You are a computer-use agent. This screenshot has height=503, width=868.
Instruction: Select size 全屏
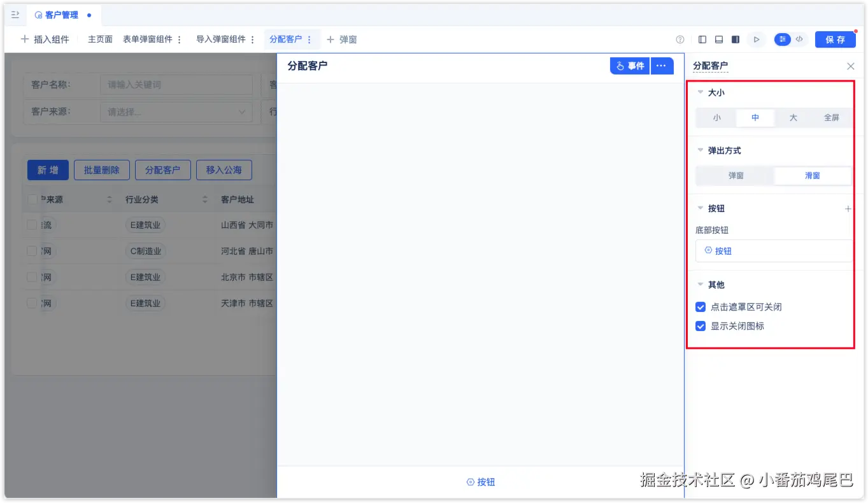[832, 118]
